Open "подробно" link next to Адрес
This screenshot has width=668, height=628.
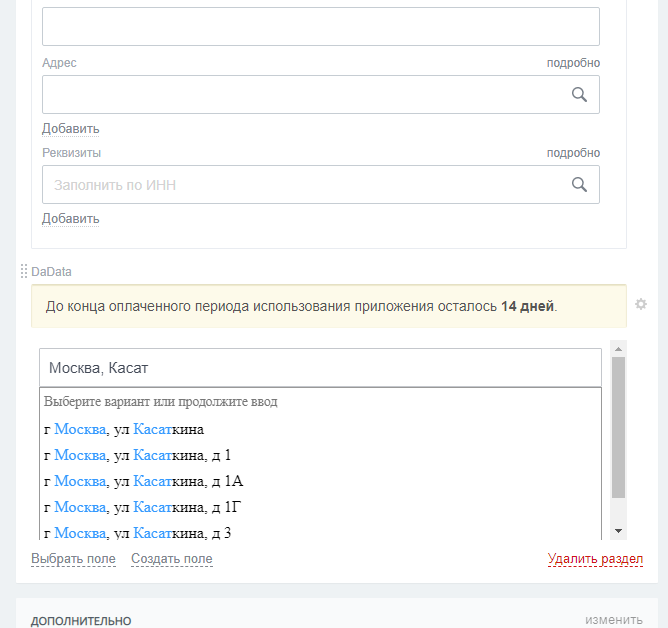coord(573,63)
